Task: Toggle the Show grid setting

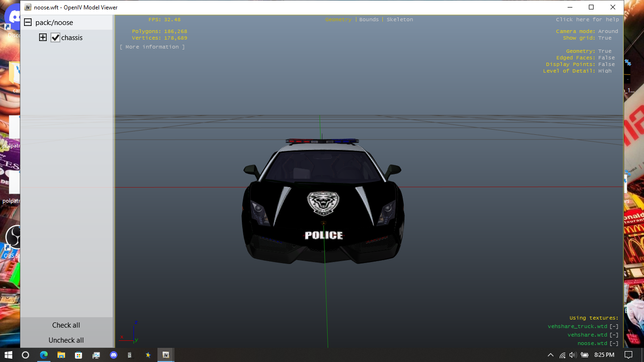Action: 605,38
